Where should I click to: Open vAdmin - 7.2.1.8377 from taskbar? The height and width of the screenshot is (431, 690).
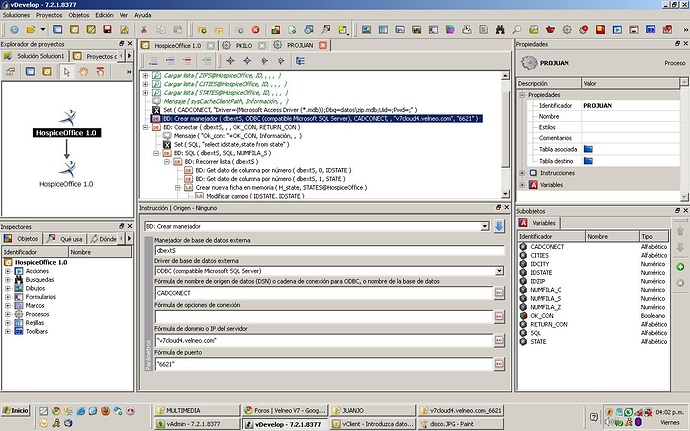197,424
